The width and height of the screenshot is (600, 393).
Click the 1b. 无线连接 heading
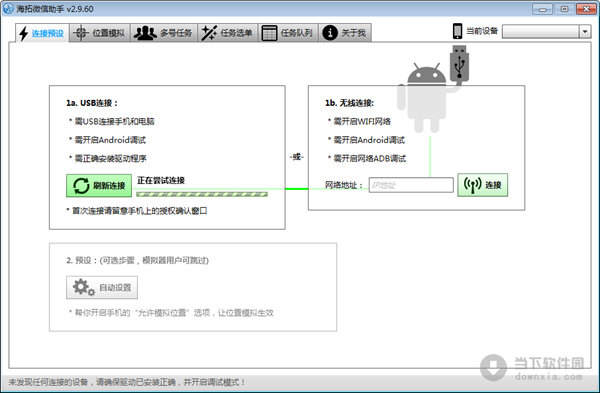pos(349,103)
